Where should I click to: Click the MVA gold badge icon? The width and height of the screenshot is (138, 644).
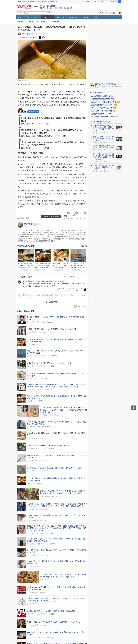tap(92, 85)
